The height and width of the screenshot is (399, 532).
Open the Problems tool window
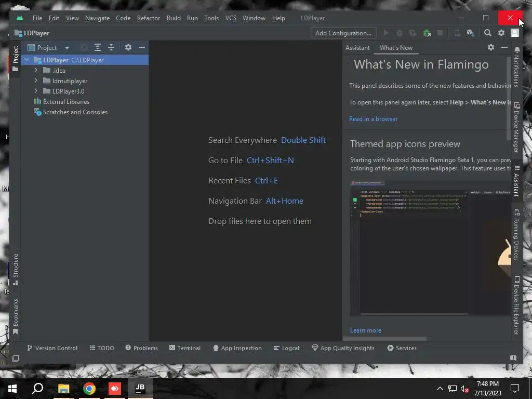point(141,348)
